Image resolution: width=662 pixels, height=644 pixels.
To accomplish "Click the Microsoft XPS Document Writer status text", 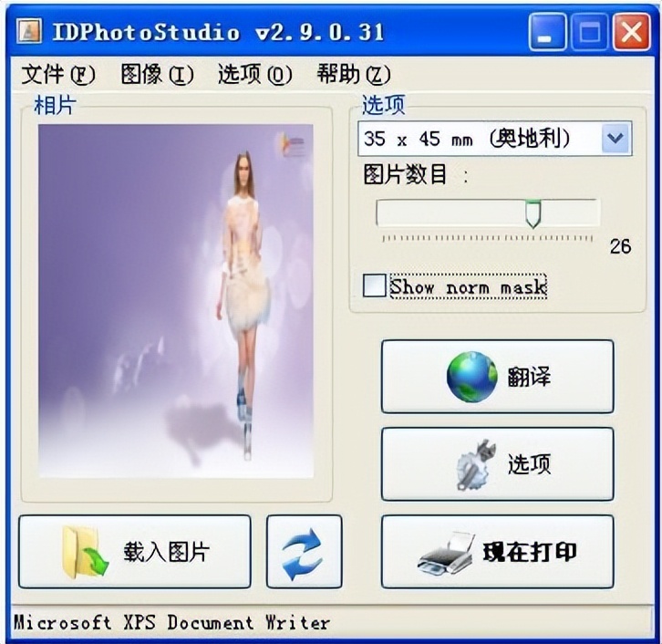I will click(x=171, y=622).
